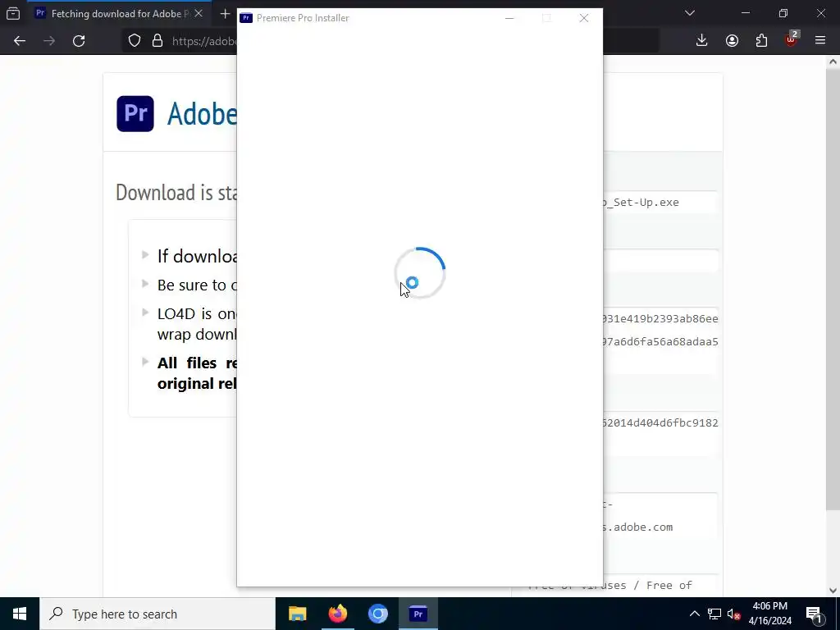Click the hash ending in 56a68adaa5
The image size is (840, 630).
[x=660, y=342]
